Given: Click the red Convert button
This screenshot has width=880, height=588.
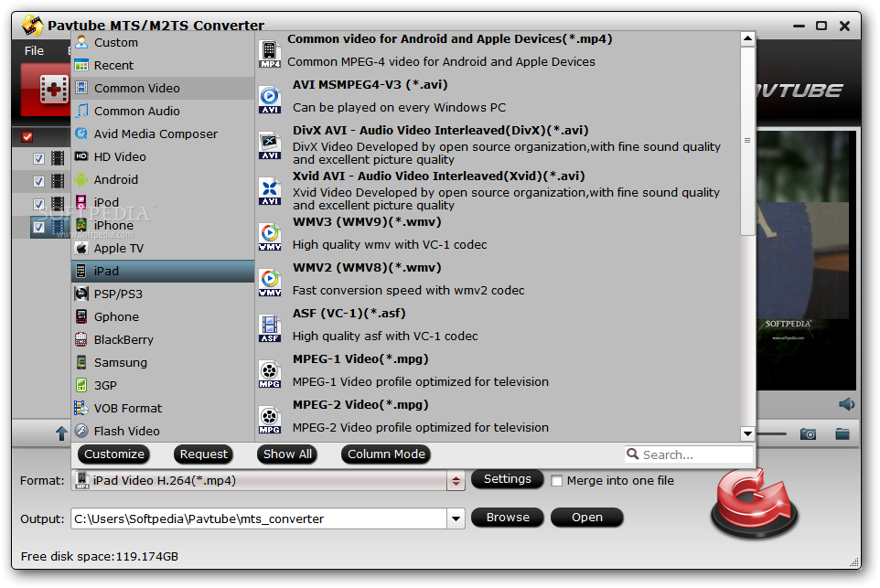Looking at the screenshot, I should click(x=754, y=503).
